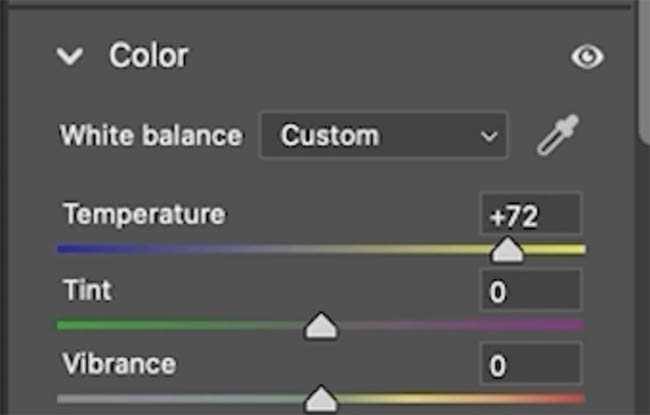650x415 pixels.
Task: Open the White balance Custom dropdown
Action: point(383,135)
